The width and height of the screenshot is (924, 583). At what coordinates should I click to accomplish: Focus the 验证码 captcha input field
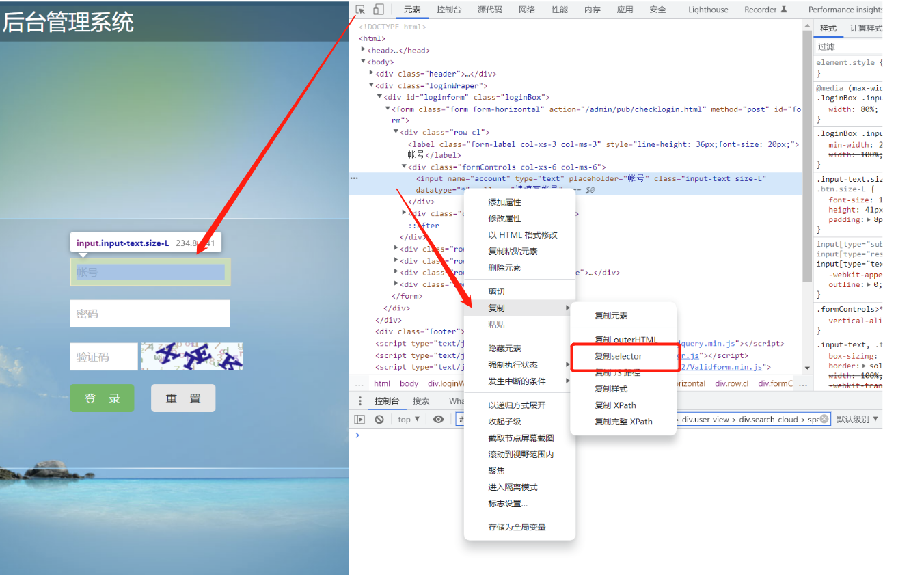click(104, 357)
